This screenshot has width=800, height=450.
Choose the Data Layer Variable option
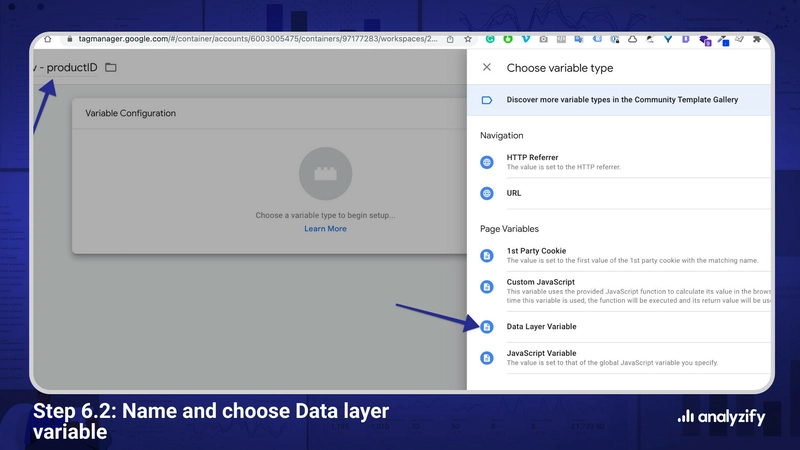pos(541,327)
